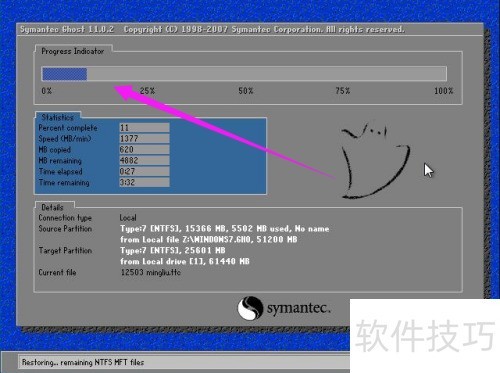Click the status bar 'Restoring... remaining NTFS MFT files'
Viewport: 500px width, 373px height.
(x=83, y=362)
